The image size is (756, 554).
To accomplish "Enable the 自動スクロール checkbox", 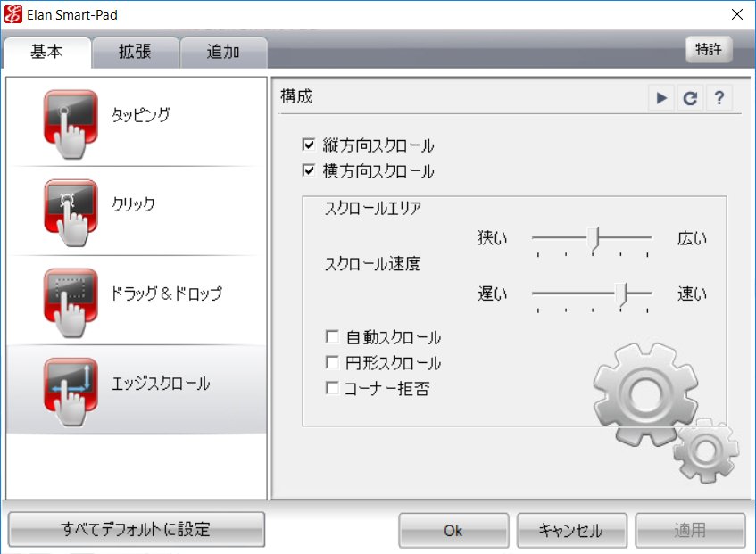I will click(332, 336).
